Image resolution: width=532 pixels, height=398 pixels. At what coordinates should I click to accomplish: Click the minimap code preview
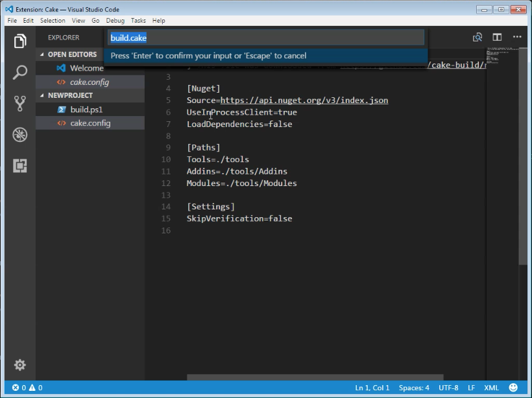pos(502,56)
